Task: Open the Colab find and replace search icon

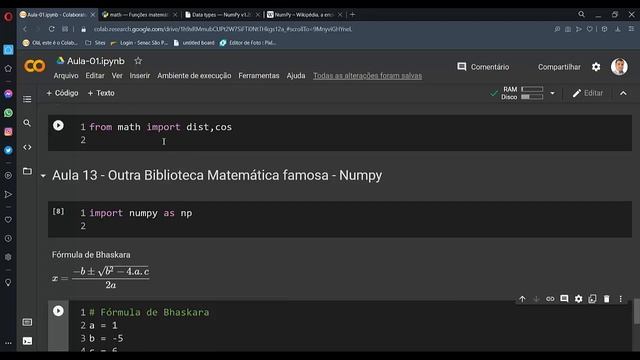Action: (27, 123)
